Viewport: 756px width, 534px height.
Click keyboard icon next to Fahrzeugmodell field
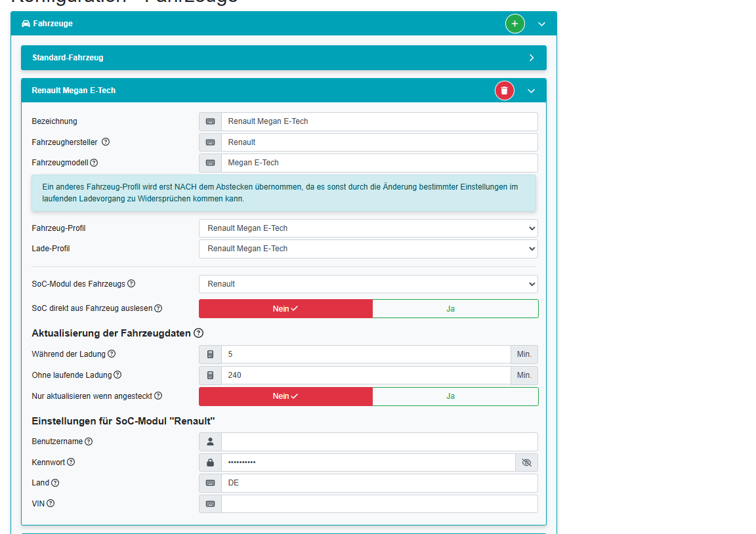210,163
